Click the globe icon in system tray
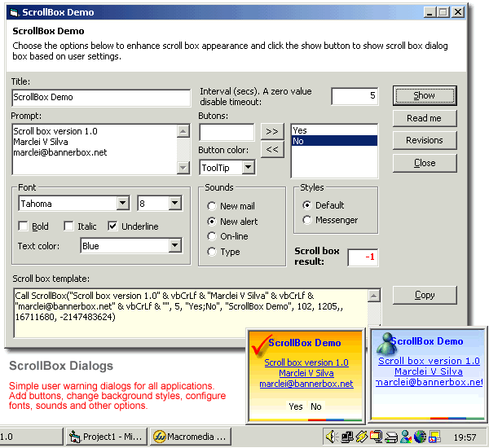Viewport: 489px width, 448px height. coord(420,436)
